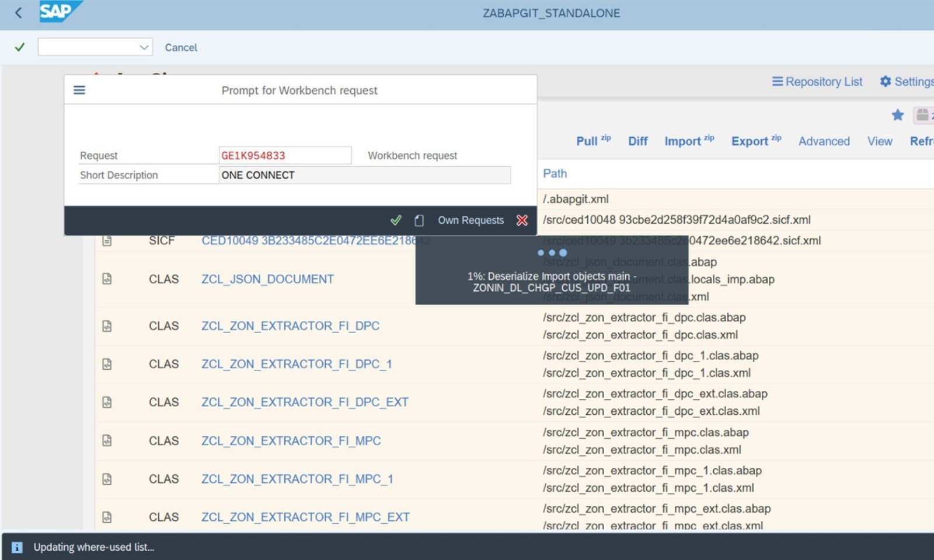Open the Advanced menu

824,141
